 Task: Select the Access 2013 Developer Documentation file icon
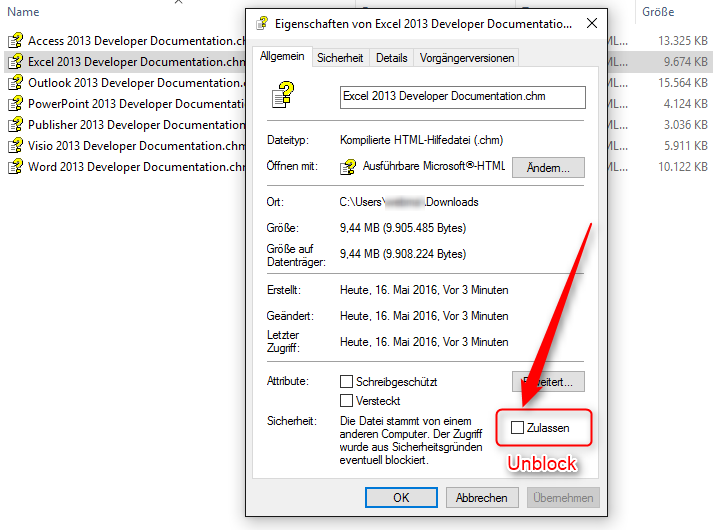tap(15, 40)
